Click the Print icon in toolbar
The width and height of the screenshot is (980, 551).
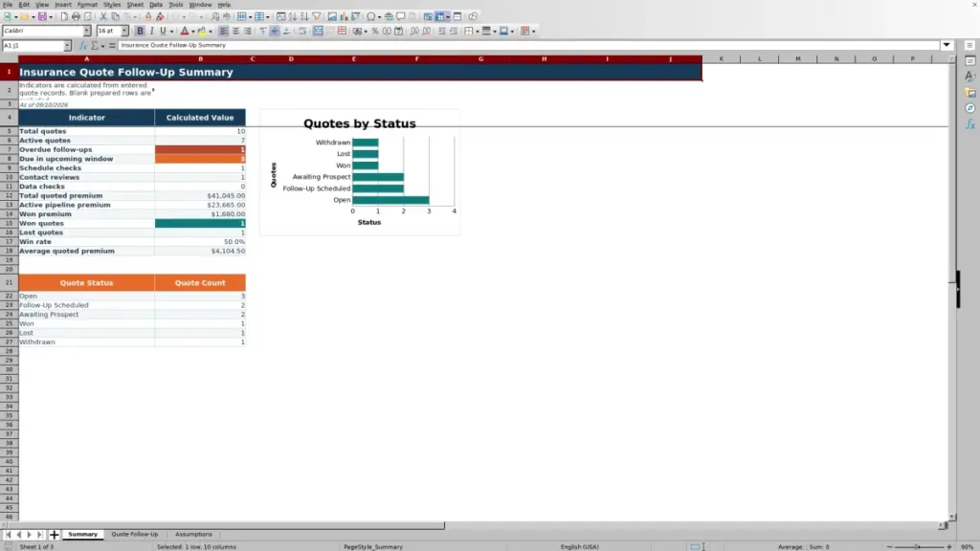[76, 17]
